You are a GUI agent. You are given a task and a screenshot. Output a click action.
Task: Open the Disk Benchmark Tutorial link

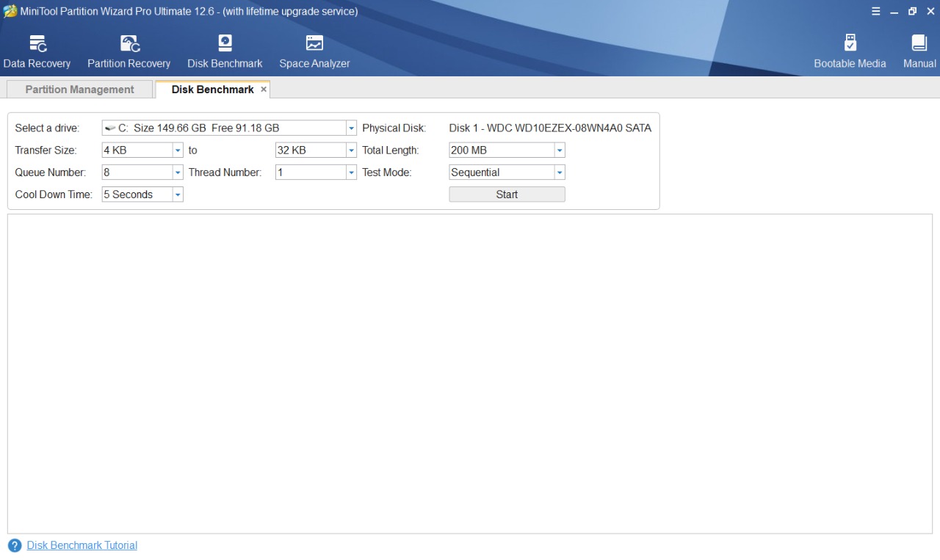click(82, 545)
